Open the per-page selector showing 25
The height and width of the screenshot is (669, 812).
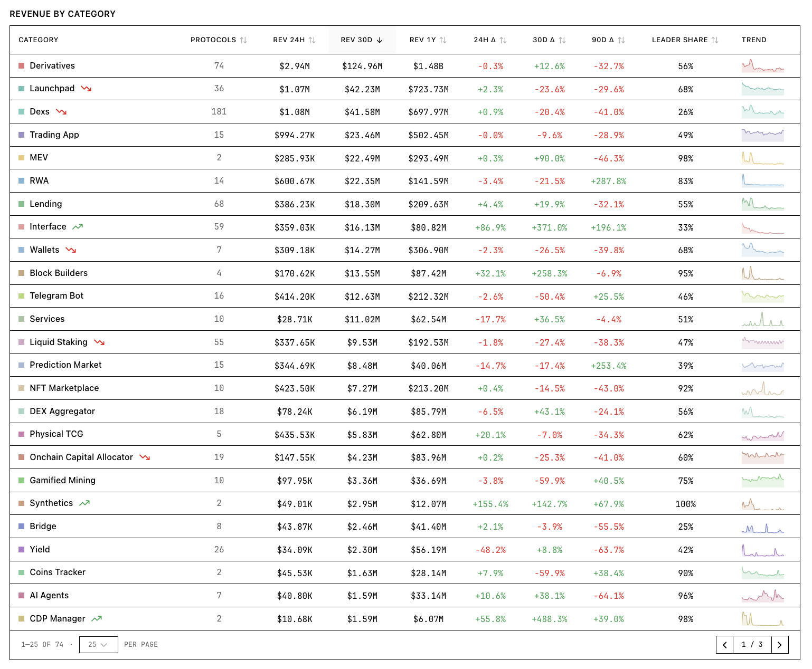[x=98, y=644]
